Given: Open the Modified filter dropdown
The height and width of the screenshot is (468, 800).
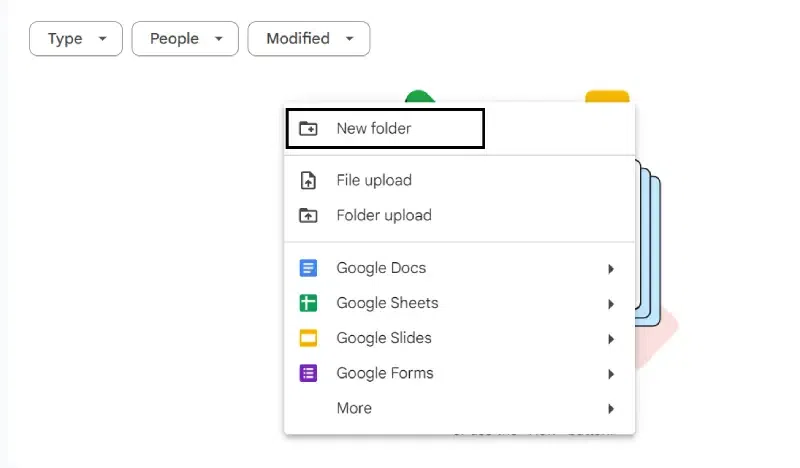Looking at the screenshot, I should 309,39.
